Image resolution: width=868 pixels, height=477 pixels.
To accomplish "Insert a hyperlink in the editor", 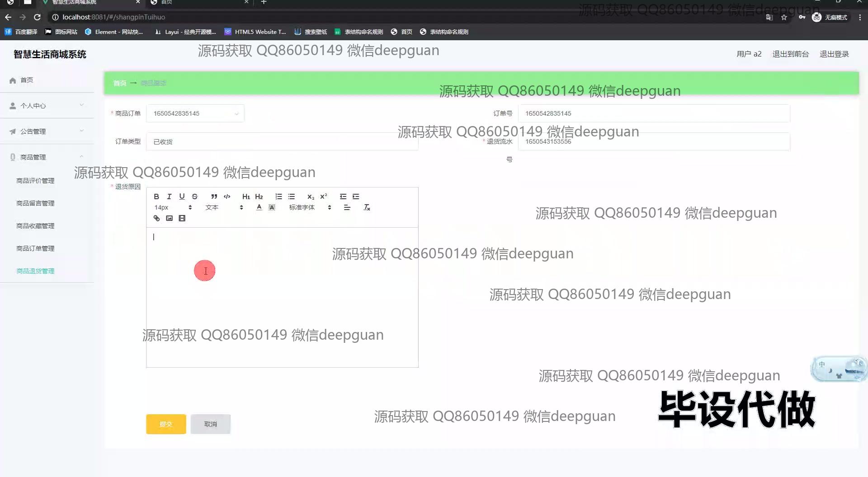I will pos(156,218).
